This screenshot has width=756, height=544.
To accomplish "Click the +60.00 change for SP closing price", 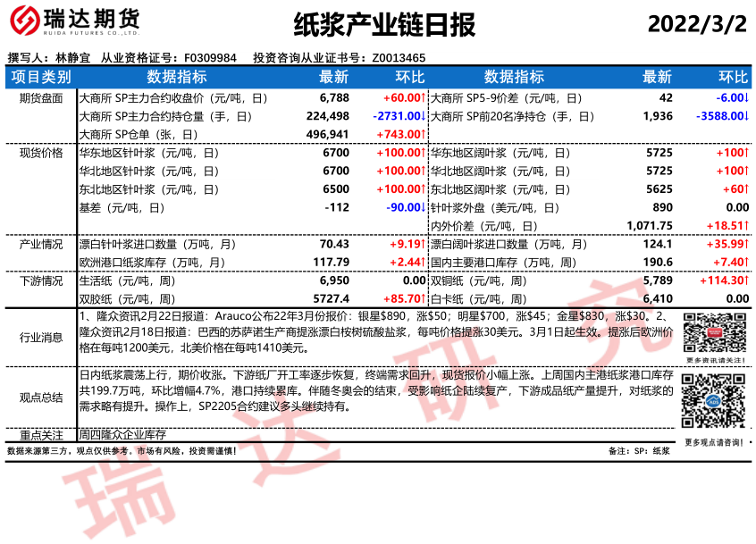I will click(402, 98).
